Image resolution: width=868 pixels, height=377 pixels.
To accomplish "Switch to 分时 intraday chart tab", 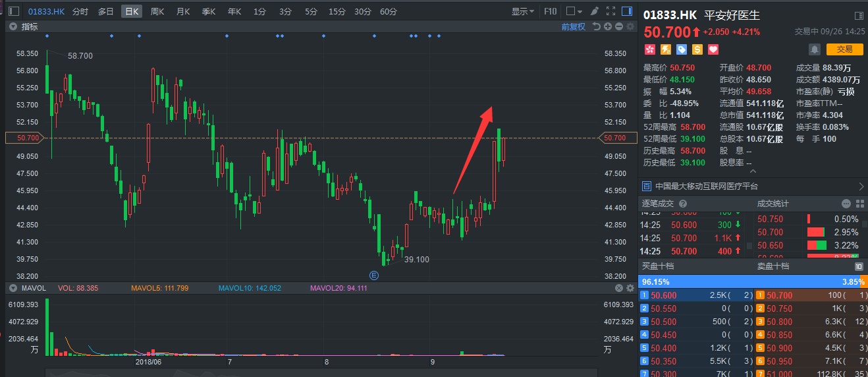I will point(80,11).
